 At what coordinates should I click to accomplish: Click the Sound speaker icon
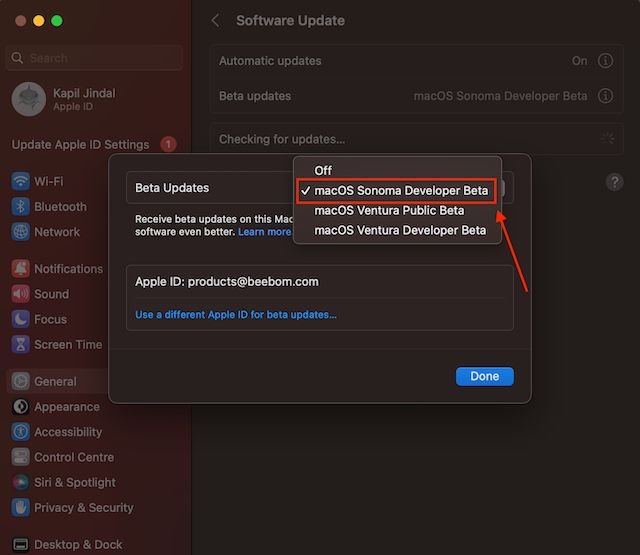tap(20, 294)
